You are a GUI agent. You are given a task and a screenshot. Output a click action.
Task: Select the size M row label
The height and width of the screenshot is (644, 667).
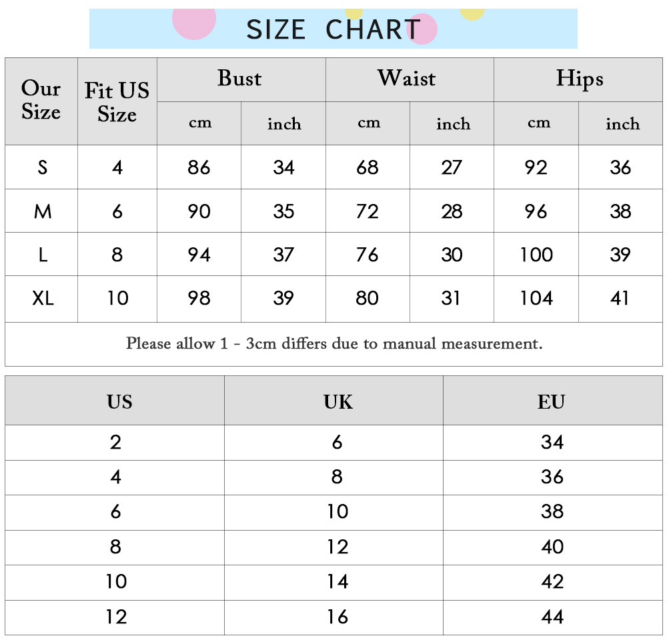point(43,211)
